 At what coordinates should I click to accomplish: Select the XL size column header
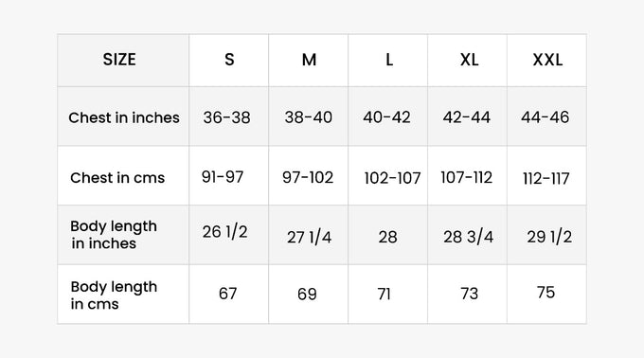pos(469,60)
